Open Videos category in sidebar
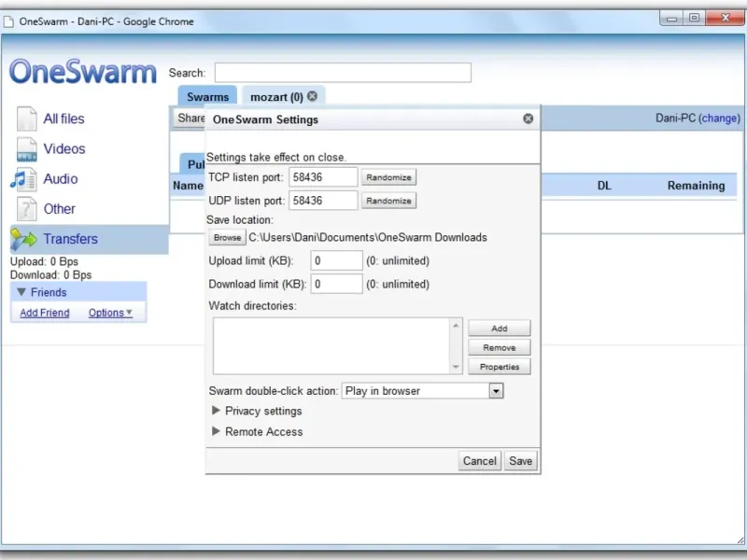Image resolution: width=747 pixels, height=560 pixels. (x=64, y=148)
